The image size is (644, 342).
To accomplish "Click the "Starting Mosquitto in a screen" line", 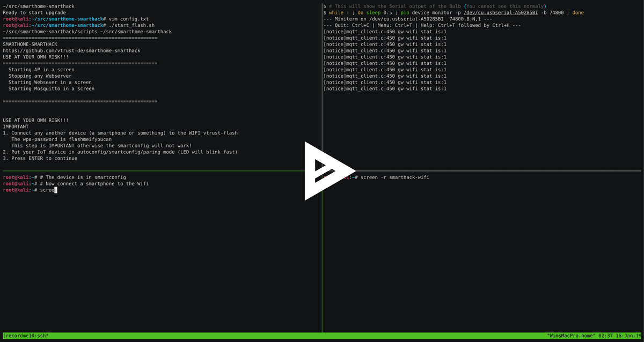I will 52,89.
